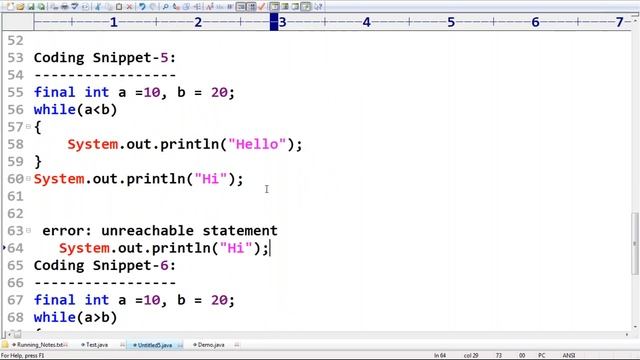Click 'Coding Snippet-6:' heading text

click(x=104, y=265)
